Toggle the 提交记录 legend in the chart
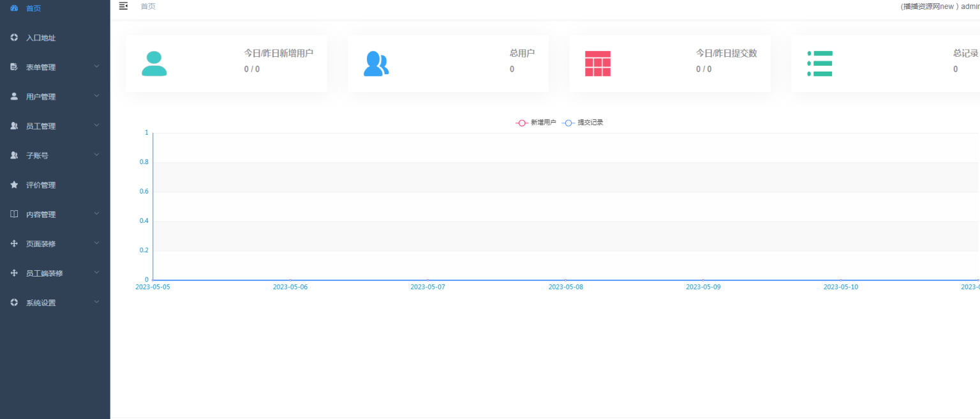This screenshot has width=980, height=419. 581,121
